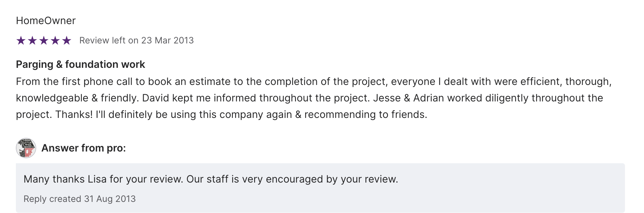Click the reply text starting "Many thanks"

pyautogui.click(x=211, y=179)
